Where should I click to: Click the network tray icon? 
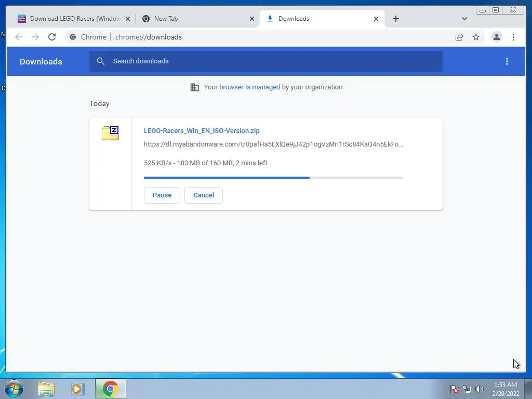click(467, 389)
